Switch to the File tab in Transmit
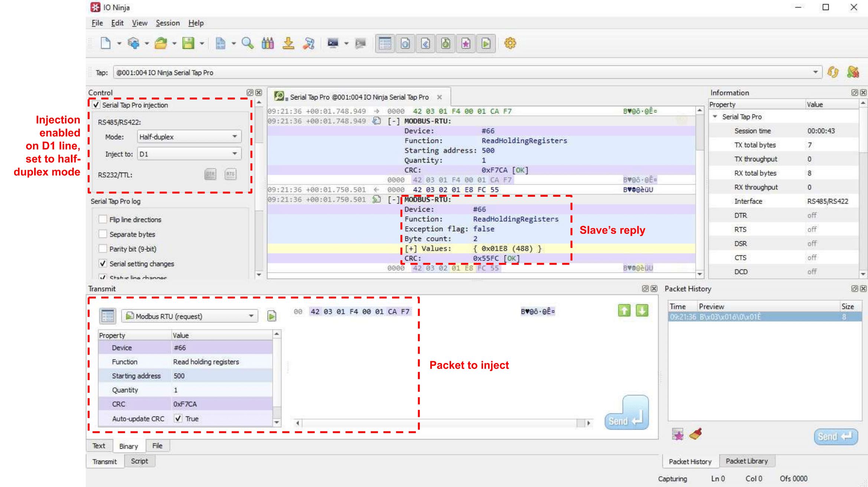Screen dimensions: 868x487 click(x=157, y=445)
